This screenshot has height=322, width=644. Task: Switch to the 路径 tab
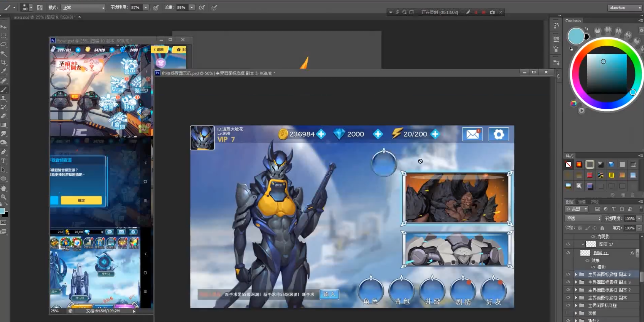[x=595, y=202]
